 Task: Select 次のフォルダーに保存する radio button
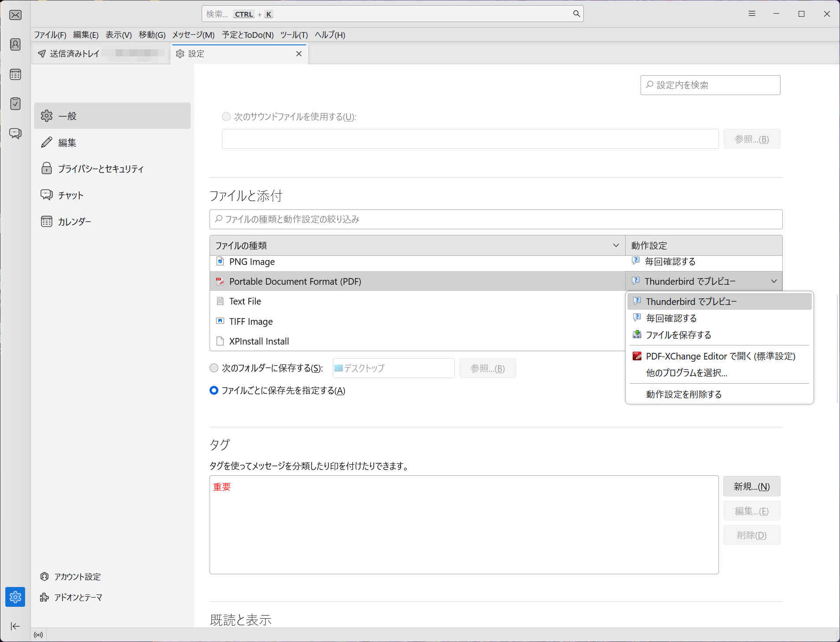[x=214, y=368]
